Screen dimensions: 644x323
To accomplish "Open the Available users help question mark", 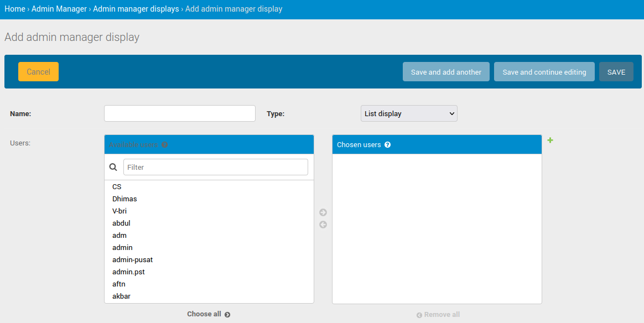I will tap(164, 144).
